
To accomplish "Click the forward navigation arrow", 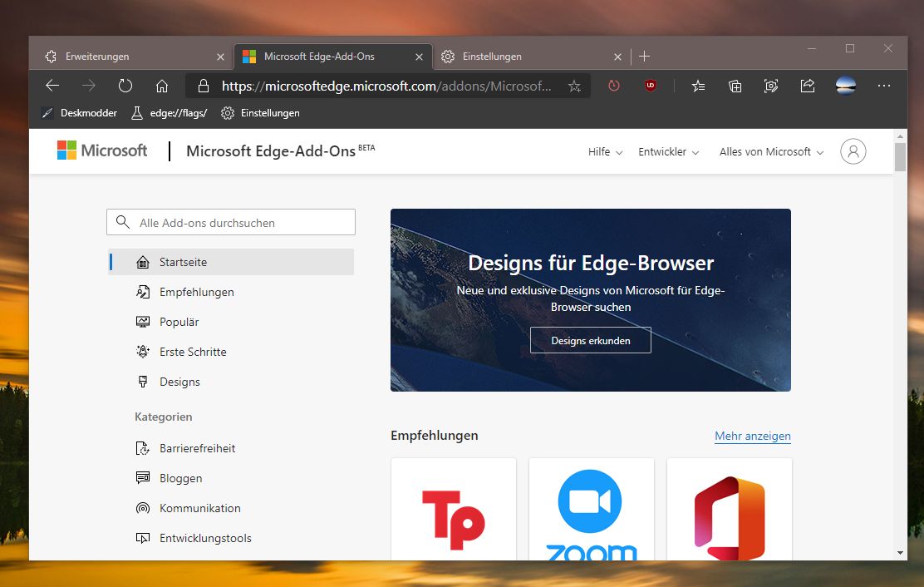I will pyautogui.click(x=88, y=86).
